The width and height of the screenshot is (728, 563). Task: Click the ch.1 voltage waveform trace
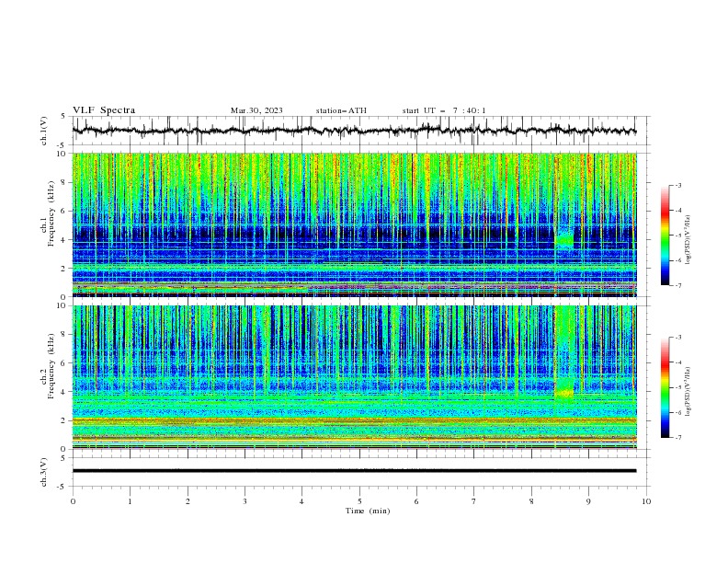[354, 131]
